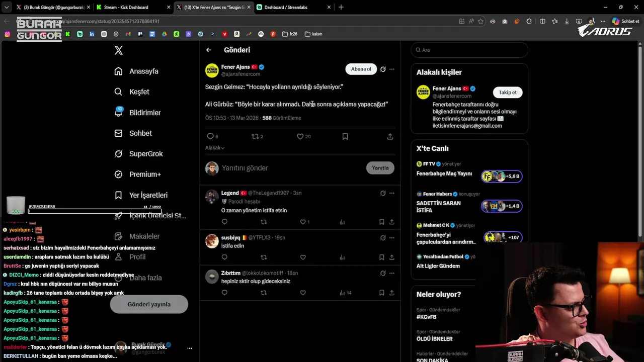The height and width of the screenshot is (362, 644).
Task: Click the Yanıtla button
Action: tap(380, 168)
